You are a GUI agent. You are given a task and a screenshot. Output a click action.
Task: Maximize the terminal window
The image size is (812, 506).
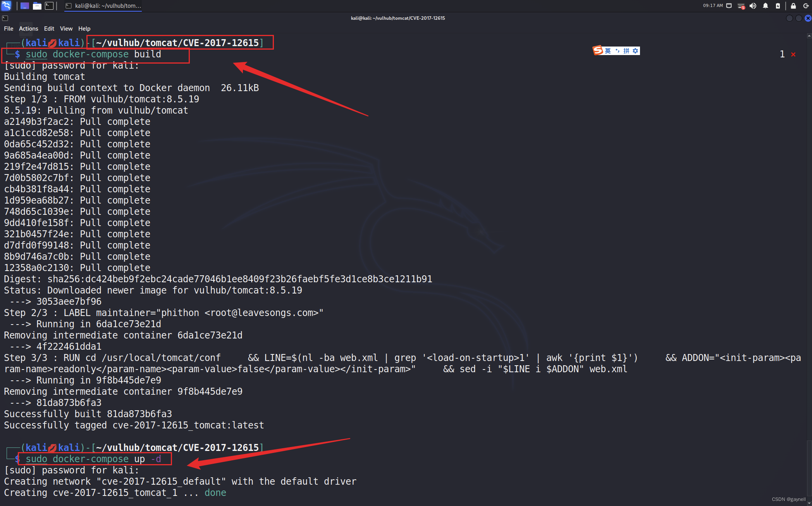[798, 18]
